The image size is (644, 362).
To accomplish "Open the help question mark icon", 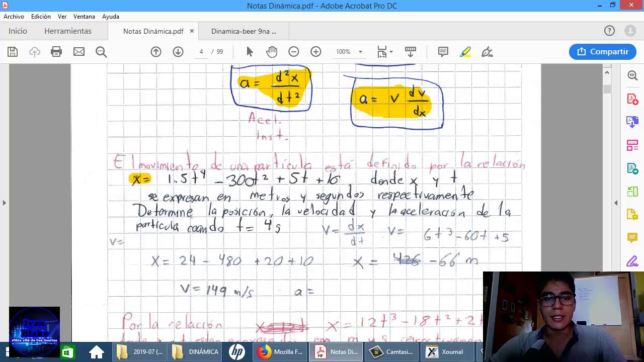I will (x=609, y=31).
